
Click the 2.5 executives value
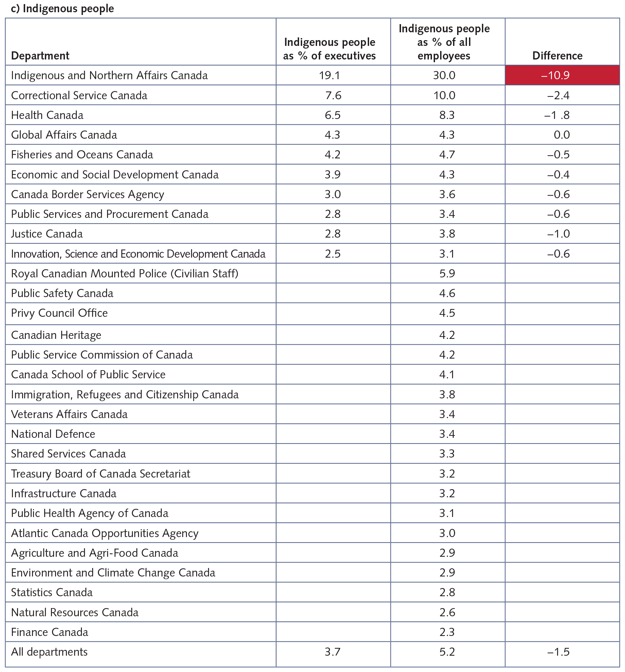click(x=332, y=254)
